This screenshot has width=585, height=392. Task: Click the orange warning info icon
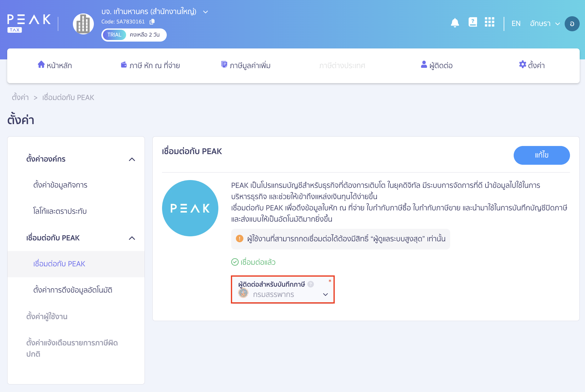240,239
